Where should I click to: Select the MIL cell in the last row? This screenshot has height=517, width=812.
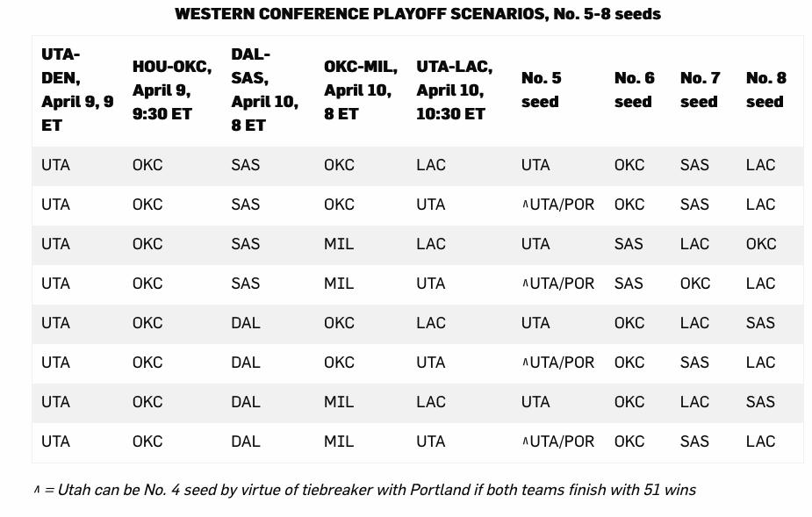point(339,442)
